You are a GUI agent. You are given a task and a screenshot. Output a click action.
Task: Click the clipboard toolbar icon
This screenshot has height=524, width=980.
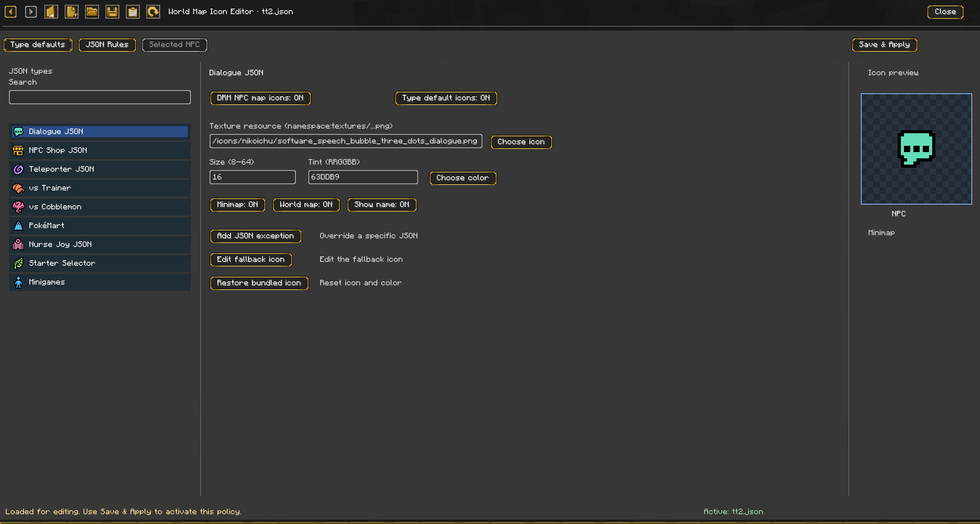(133, 12)
